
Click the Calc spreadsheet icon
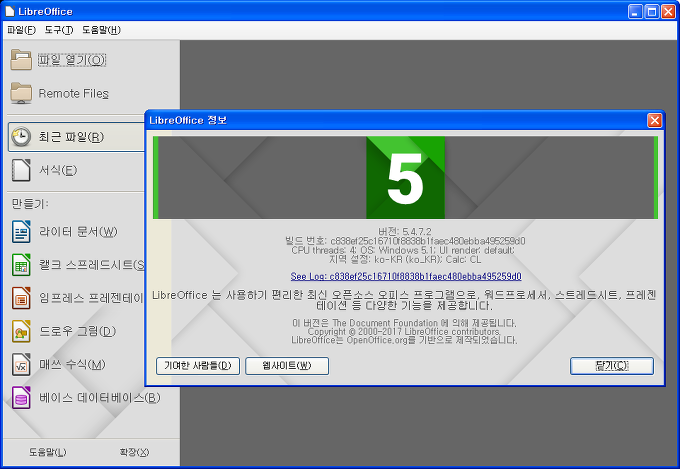click(21, 265)
